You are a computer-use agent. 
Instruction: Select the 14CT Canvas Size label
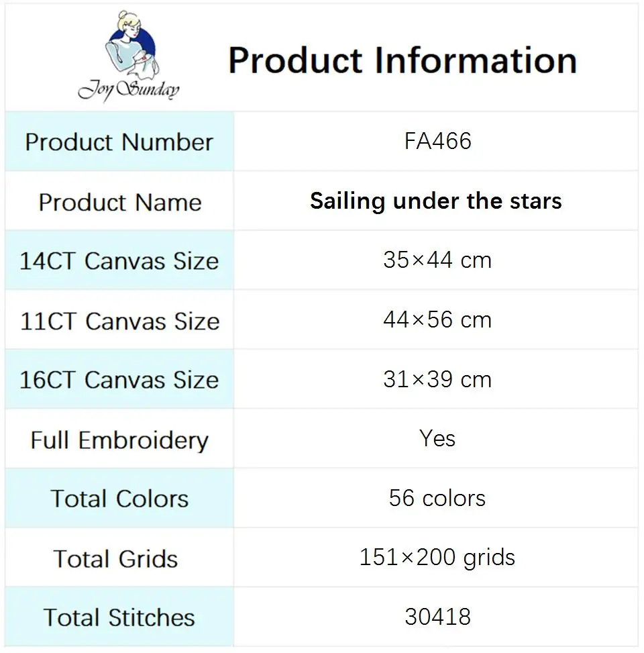click(x=119, y=261)
